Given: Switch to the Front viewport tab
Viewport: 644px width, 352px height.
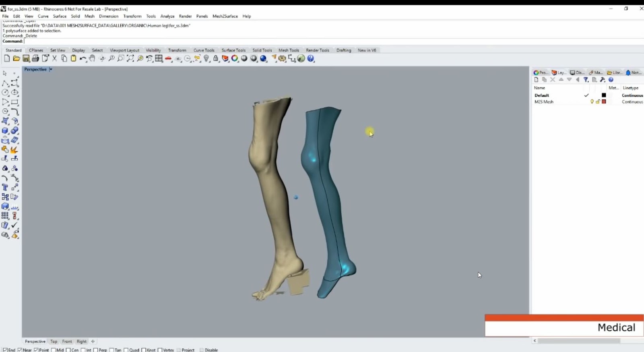Looking at the screenshot, I should coord(67,342).
